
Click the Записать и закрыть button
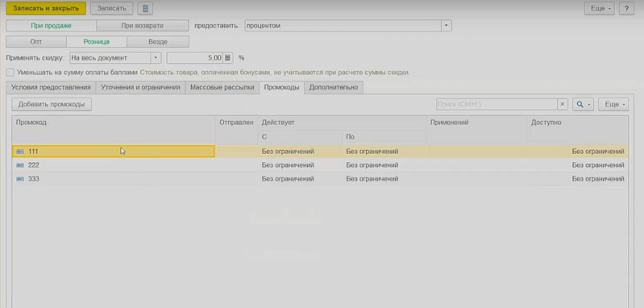click(46, 8)
